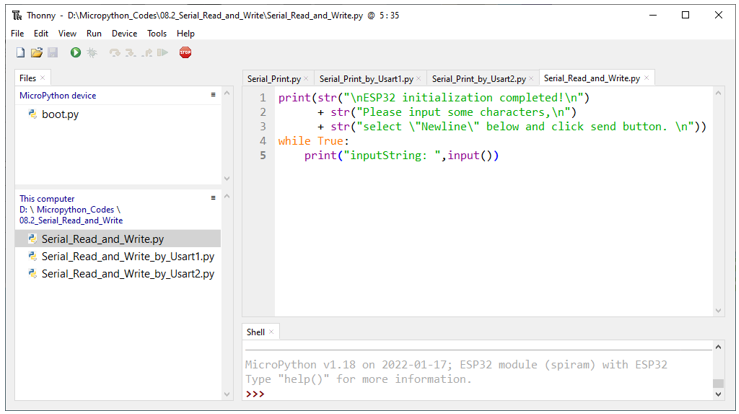Open the Help menu

186,33
